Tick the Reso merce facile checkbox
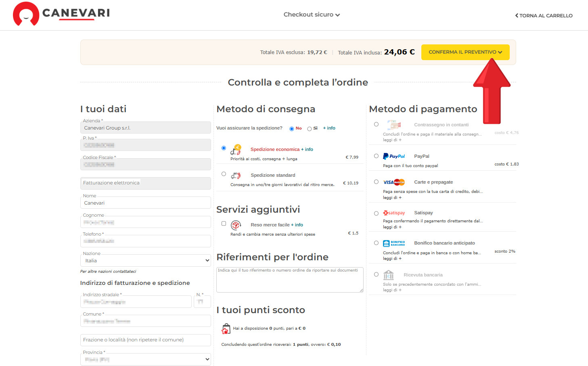Image resolution: width=588 pixels, height=366 pixels. point(224,224)
